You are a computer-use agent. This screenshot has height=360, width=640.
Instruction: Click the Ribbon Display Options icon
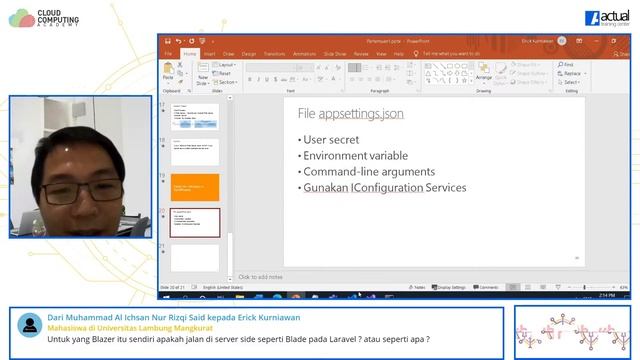pos(579,41)
